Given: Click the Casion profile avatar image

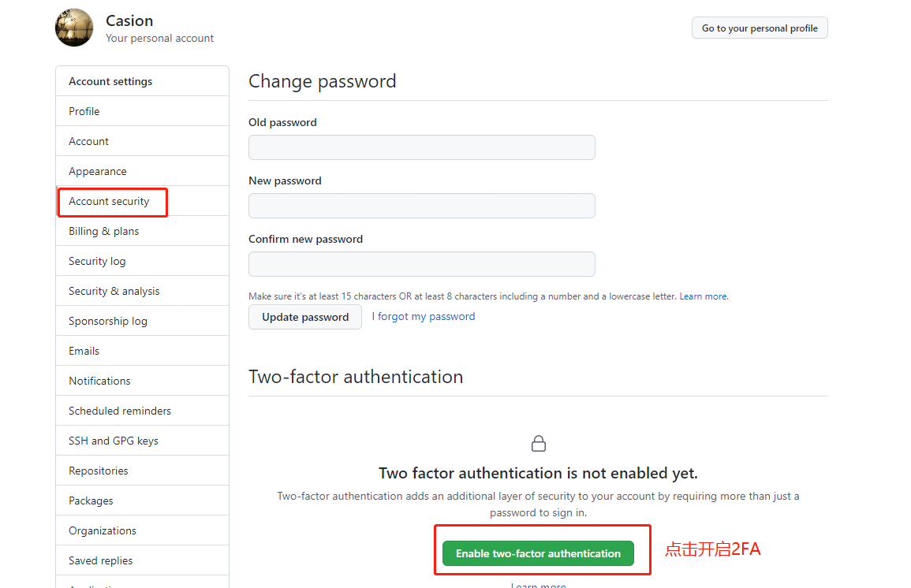Looking at the screenshot, I should (74, 28).
